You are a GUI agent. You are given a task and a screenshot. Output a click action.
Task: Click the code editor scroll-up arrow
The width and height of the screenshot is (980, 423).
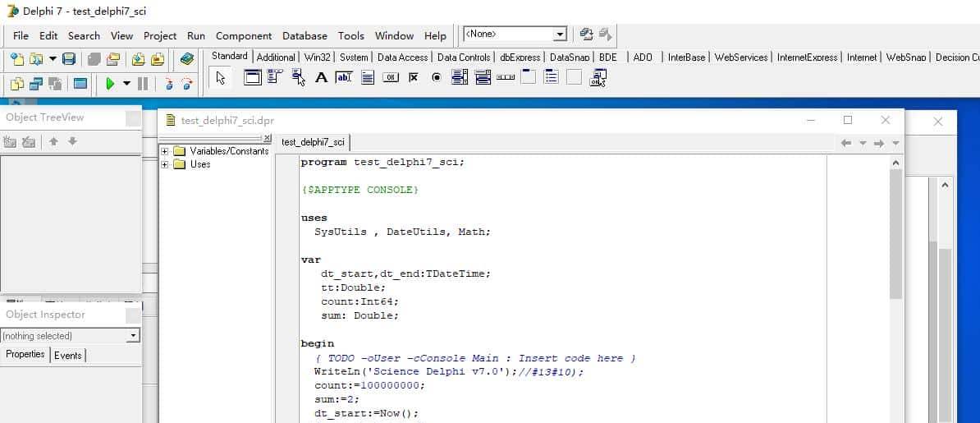(895, 163)
